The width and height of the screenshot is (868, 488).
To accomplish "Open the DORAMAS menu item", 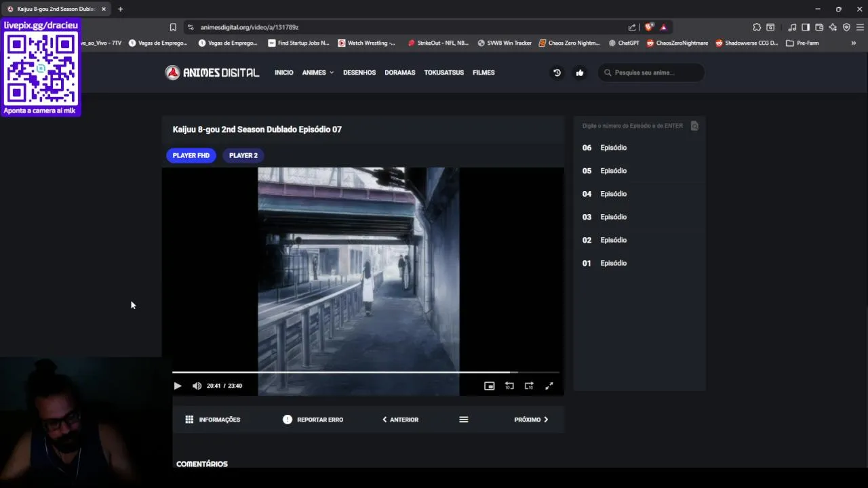I will [400, 73].
